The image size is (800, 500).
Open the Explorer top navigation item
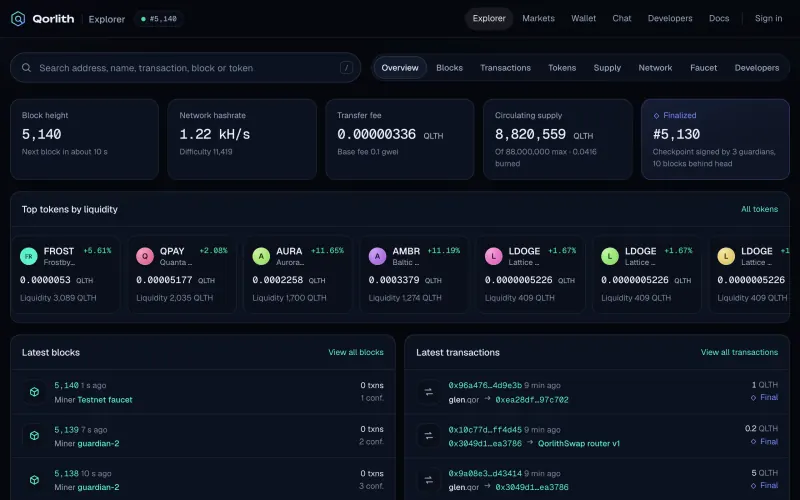(x=489, y=18)
